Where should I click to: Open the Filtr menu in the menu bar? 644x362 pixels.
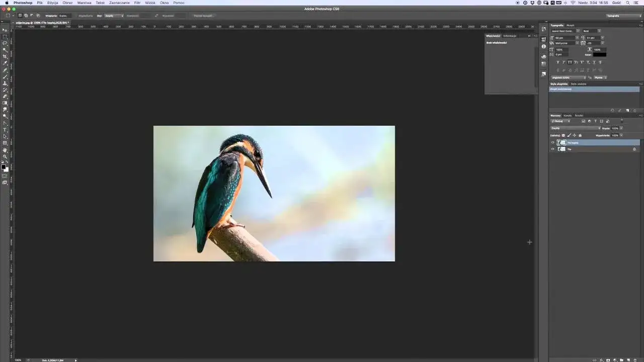pos(137,3)
